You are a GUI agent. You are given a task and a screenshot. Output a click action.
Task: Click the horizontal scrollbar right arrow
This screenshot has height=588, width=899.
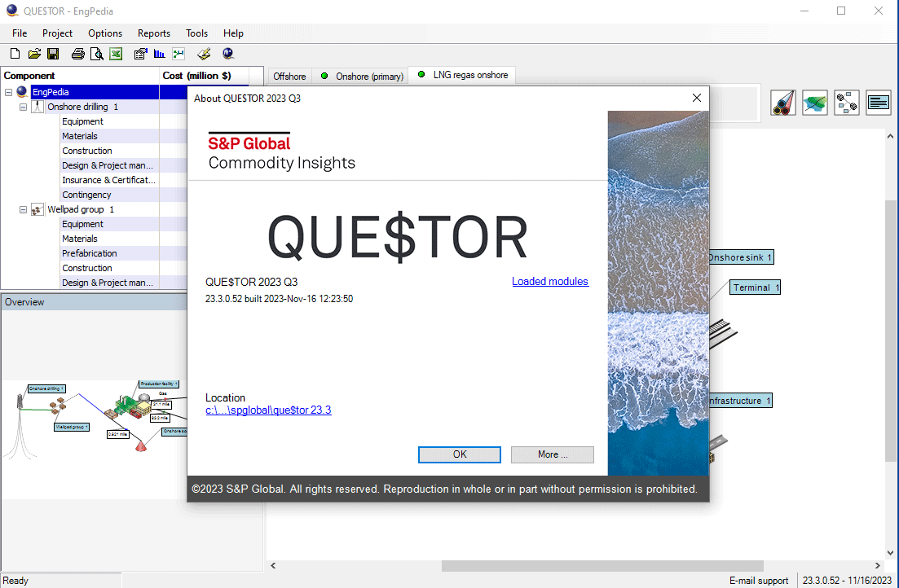point(877,566)
